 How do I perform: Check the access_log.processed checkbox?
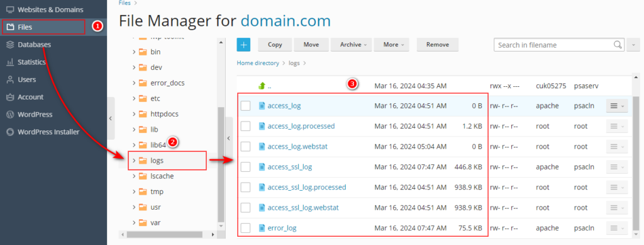pos(246,126)
